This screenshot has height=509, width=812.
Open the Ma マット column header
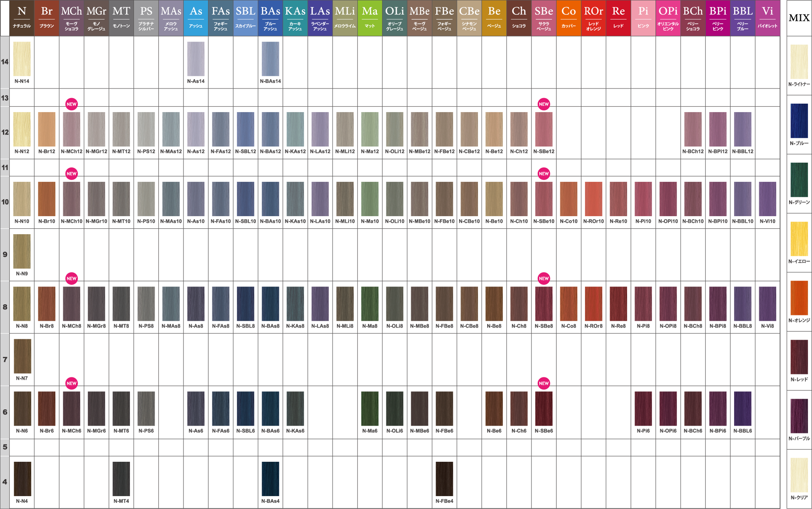click(x=370, y=18)
